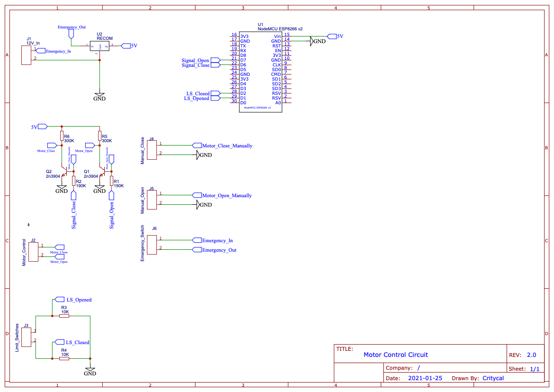The height and width of the screenshot is (392, 554).
Task: Click the Motor Control Circuit title text
Action: [396, 355]
